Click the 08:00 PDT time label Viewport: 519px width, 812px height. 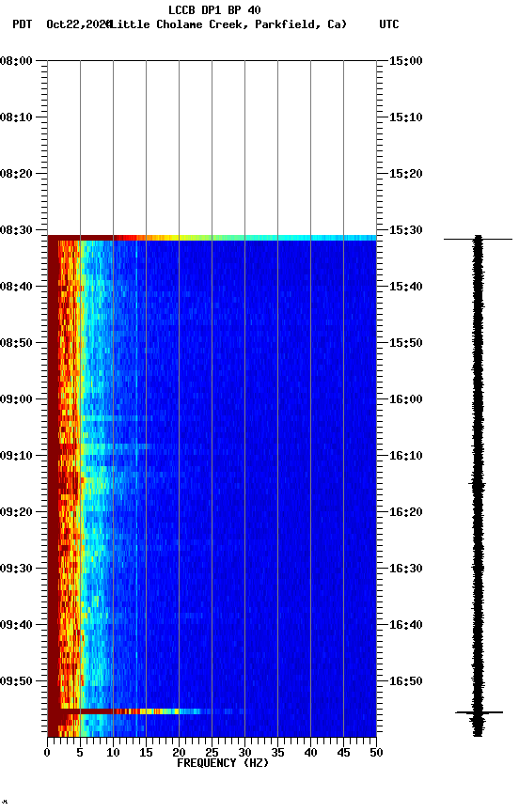(16, 61)
